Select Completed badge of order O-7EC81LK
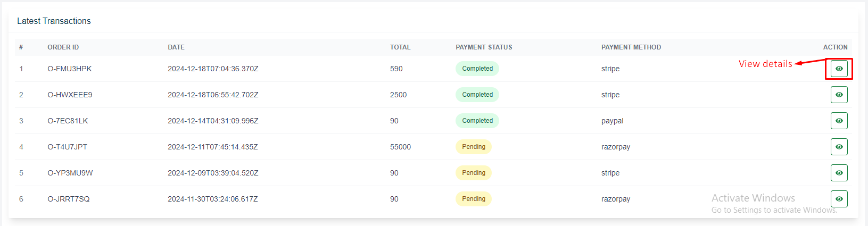The image size is (868, 226). pos(477,121)
